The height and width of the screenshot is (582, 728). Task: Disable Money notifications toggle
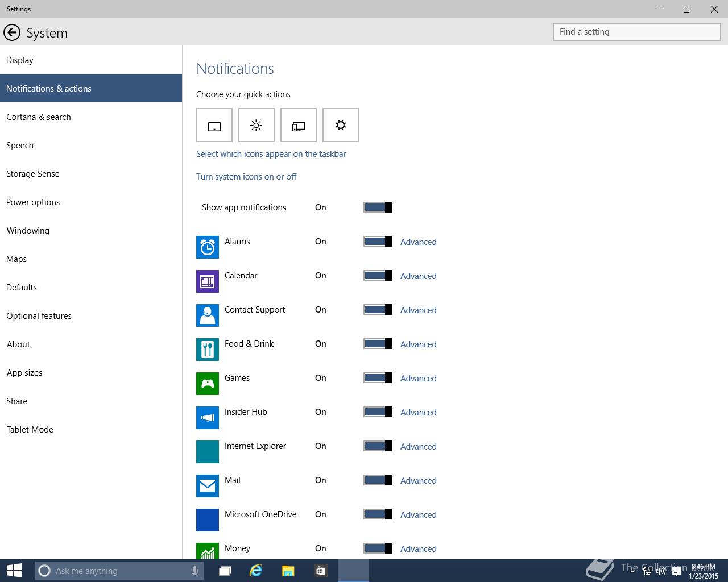pos(378,548)
